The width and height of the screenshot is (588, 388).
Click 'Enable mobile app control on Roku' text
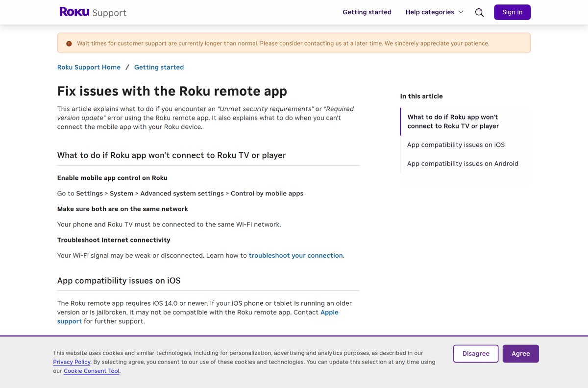coord(112,178)
